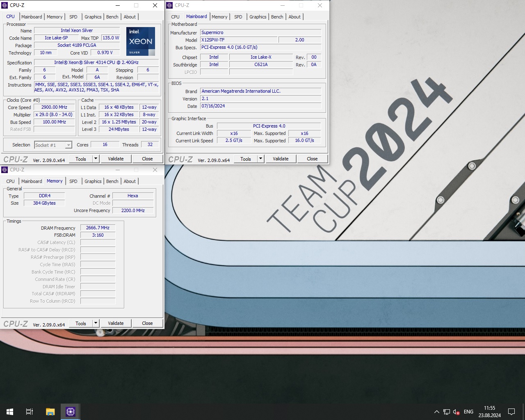Open Graphics tab in Memory window
Viewport: 525px width, 420px height.
click(93, 181)
